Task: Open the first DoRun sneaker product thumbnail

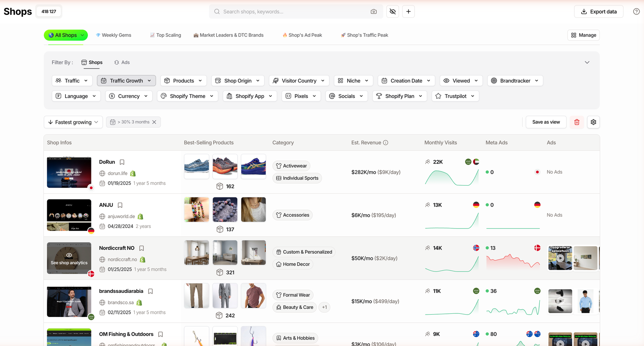Action: pyautogui.click(x=196, y=166)
